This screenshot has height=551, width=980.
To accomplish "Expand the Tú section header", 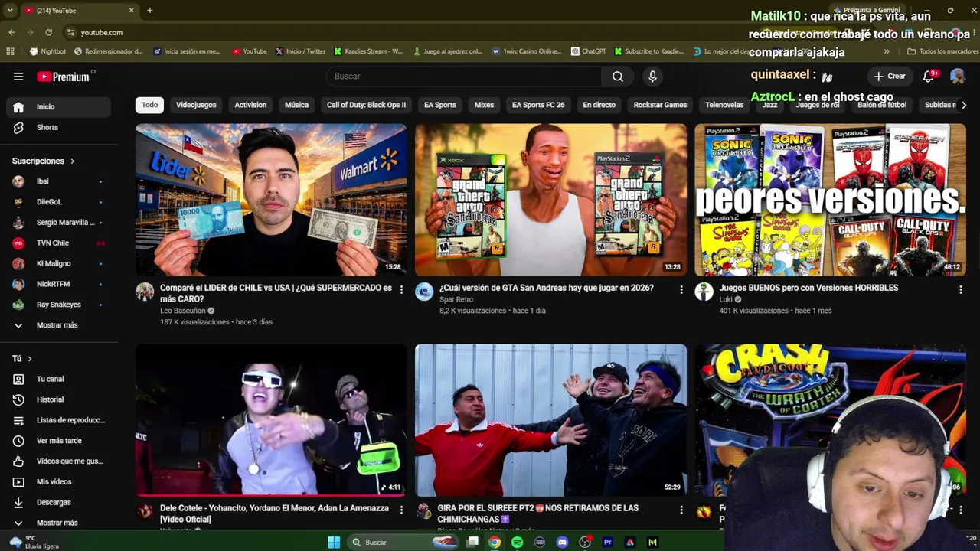I will pos(22,359).
